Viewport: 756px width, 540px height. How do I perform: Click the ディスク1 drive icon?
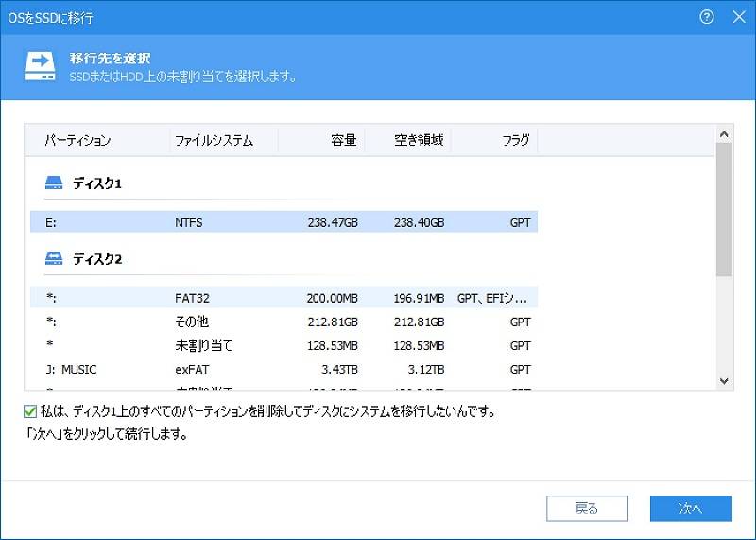pos(54,183)
